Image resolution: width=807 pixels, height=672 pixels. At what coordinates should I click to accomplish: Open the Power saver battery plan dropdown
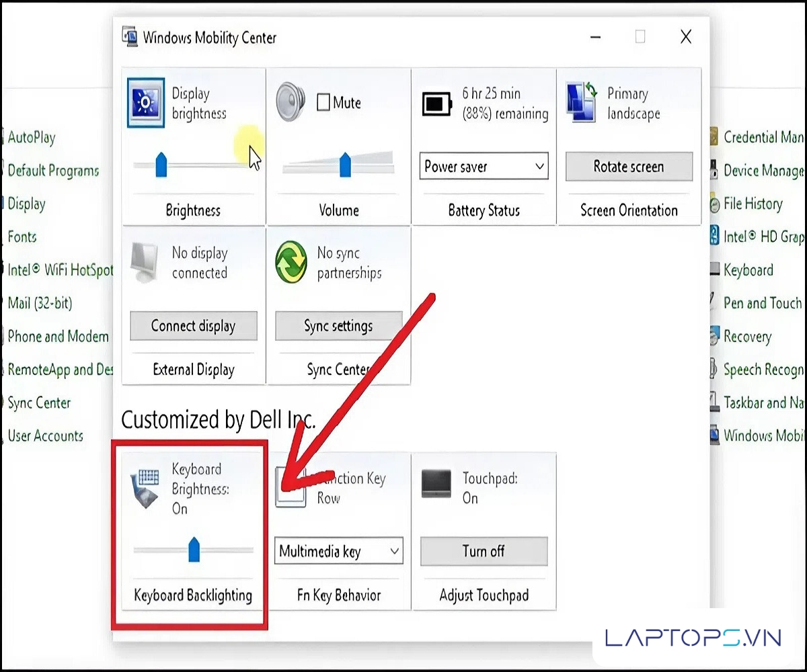(484, 167)
